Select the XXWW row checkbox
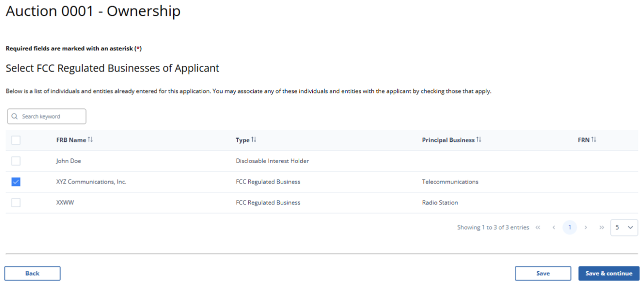Image resolution: width=644 pixels, height=286 pixels. point(16,202)
